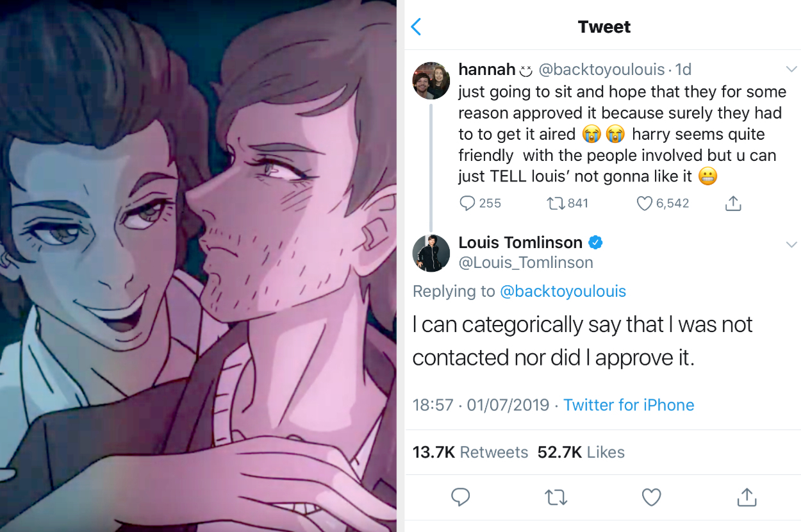This screenshot has width=801, height=532.
Task: Reply to Louis Tomlinson's tweet
Action: pos(461,497)
